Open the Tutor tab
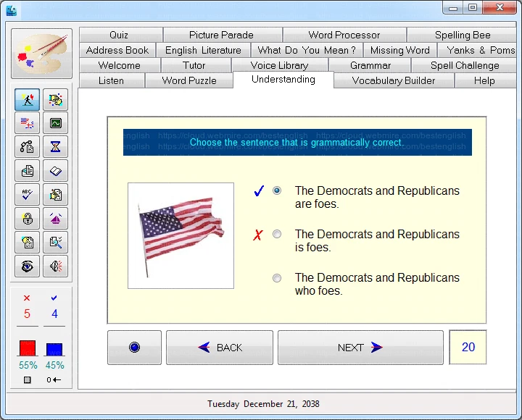 [x=196, y=65]
